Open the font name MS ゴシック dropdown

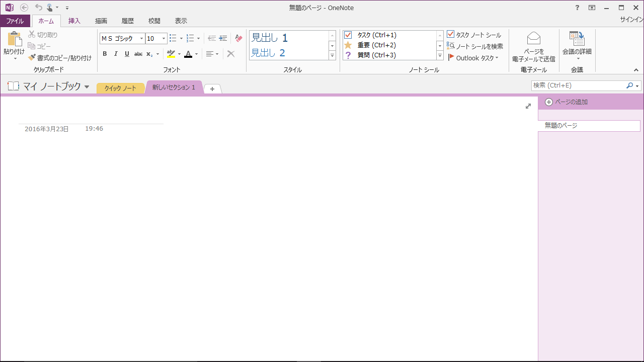(x=141, y=38)
